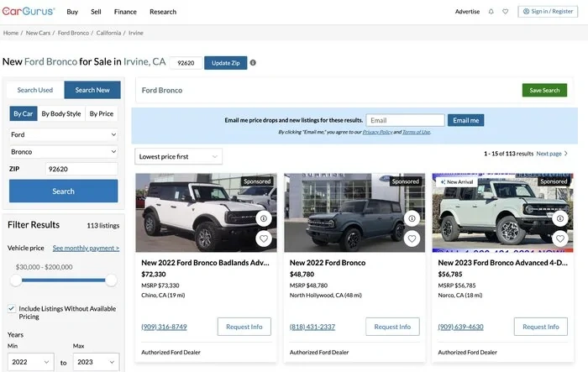The image size is (588, 372).
Task: Click the Email address input field
Action: (x=406, y=120)
